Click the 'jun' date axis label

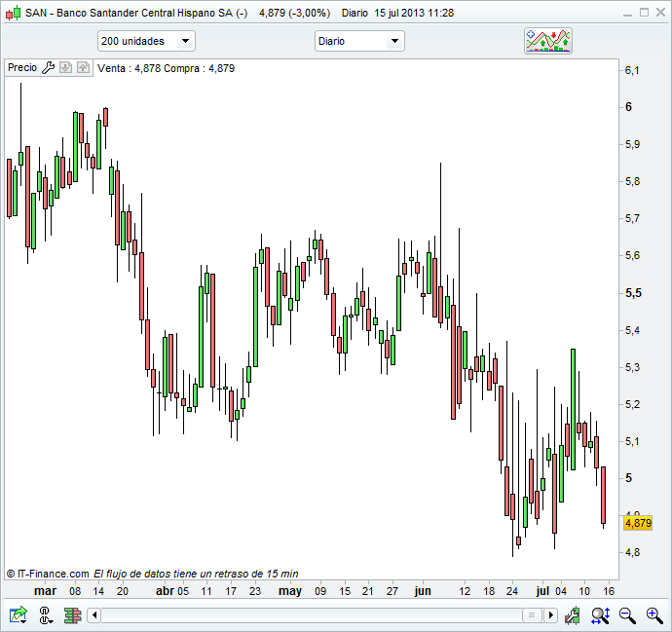[423, 591]
